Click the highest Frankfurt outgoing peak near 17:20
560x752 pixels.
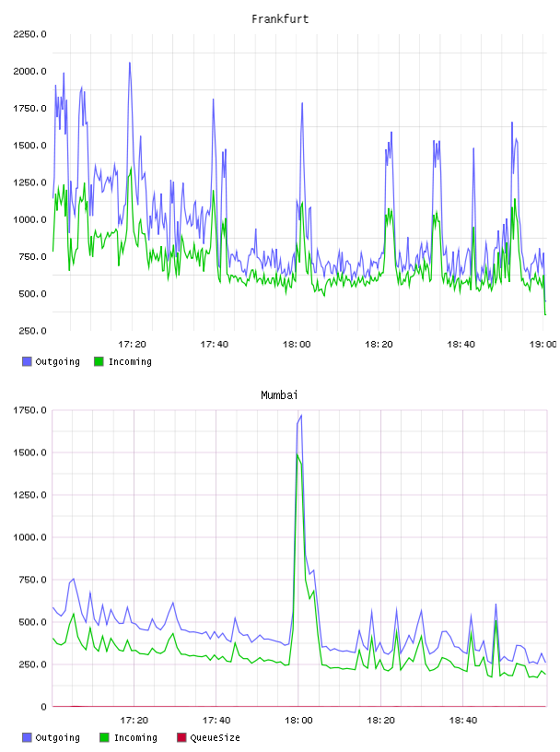click(130, 63)
